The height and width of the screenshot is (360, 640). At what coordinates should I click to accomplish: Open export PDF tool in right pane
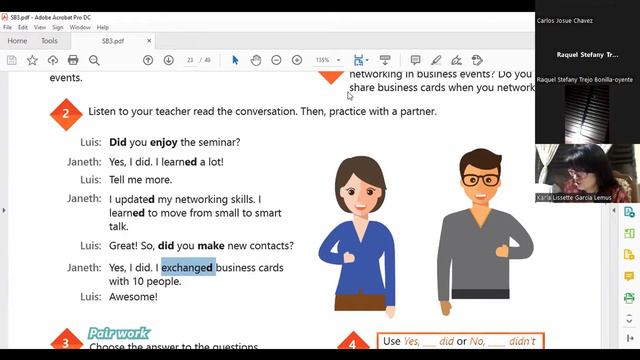click(x=629, y=212)
